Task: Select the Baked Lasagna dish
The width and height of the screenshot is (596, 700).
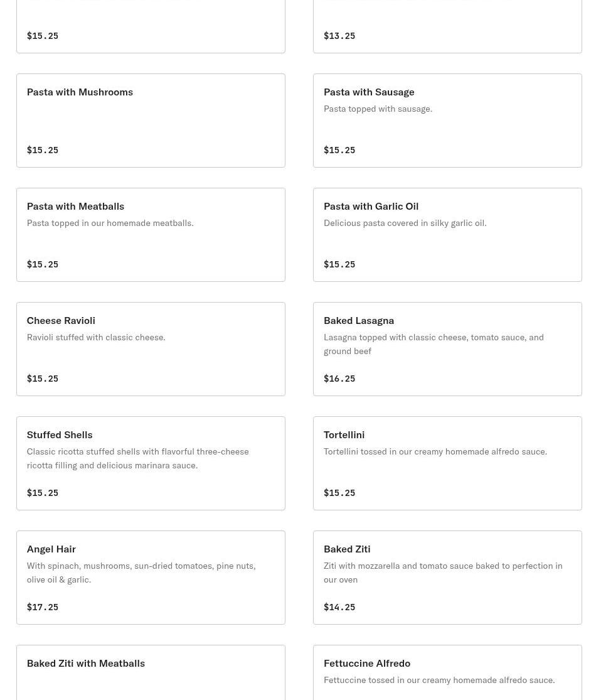Action: 447,349
